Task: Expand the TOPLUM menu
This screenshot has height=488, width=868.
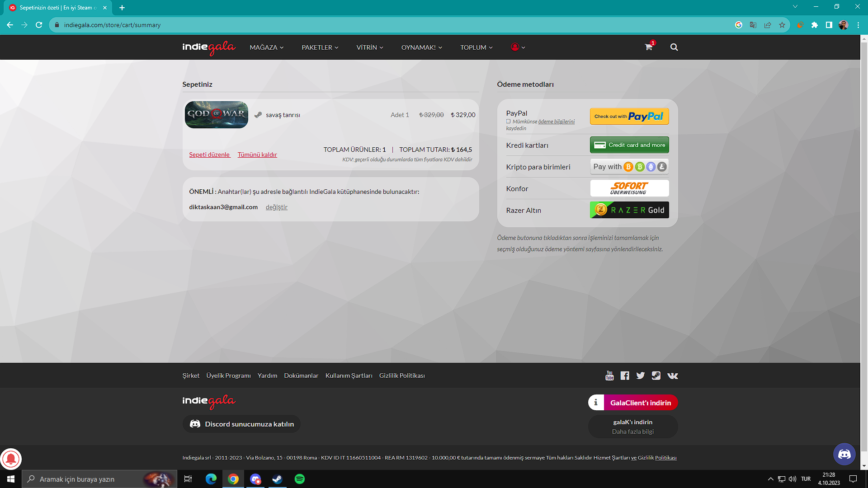Action: coord(476,47)
